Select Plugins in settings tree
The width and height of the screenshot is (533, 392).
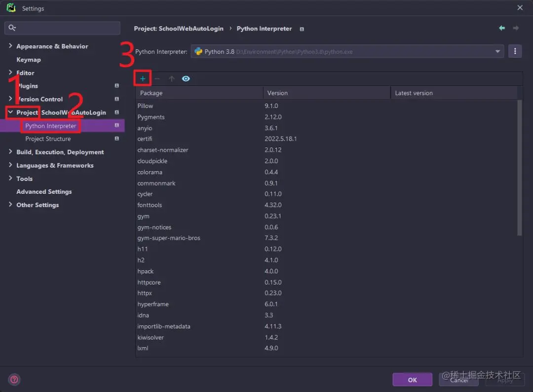coord(27,86)
